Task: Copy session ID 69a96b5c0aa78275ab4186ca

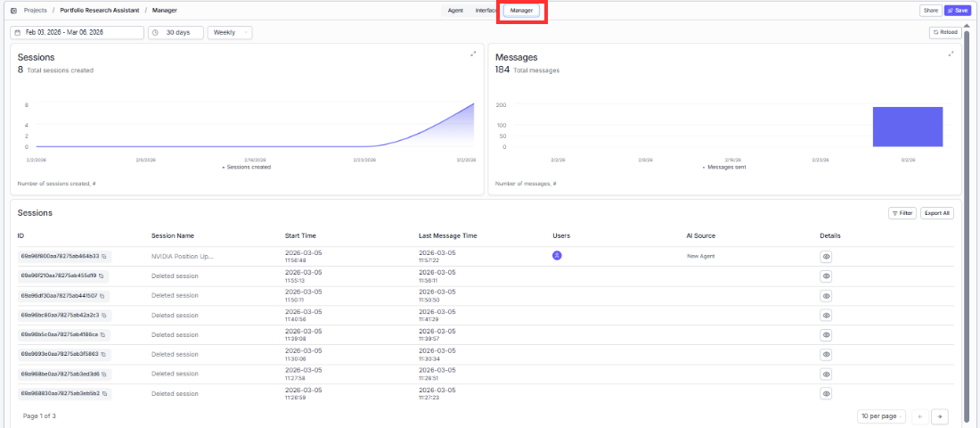Action: coord(103,334)
